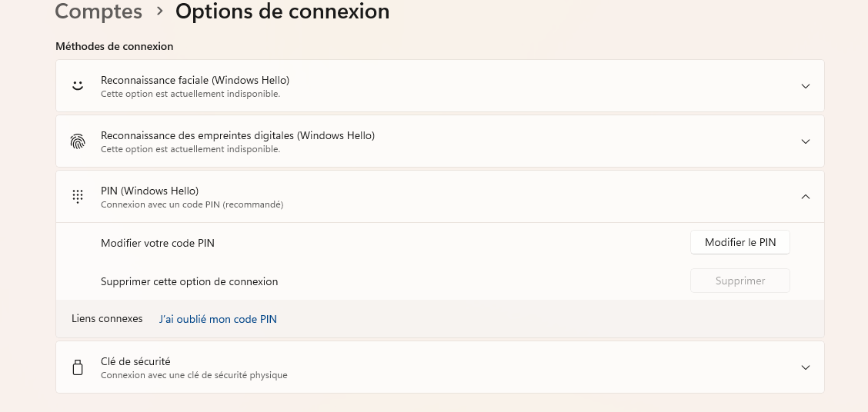Go back to Comptes breadcrumb

(x=98, y=11)
